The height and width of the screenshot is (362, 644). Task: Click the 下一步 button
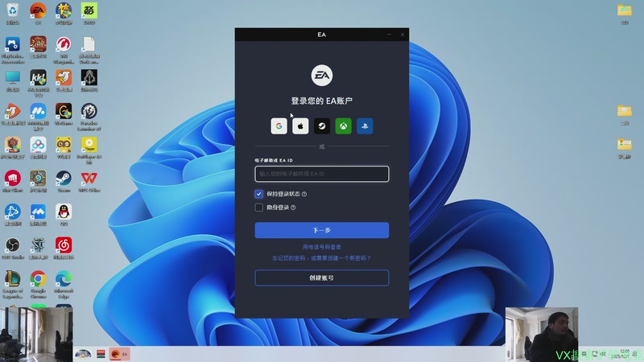(x=321, y=230)
